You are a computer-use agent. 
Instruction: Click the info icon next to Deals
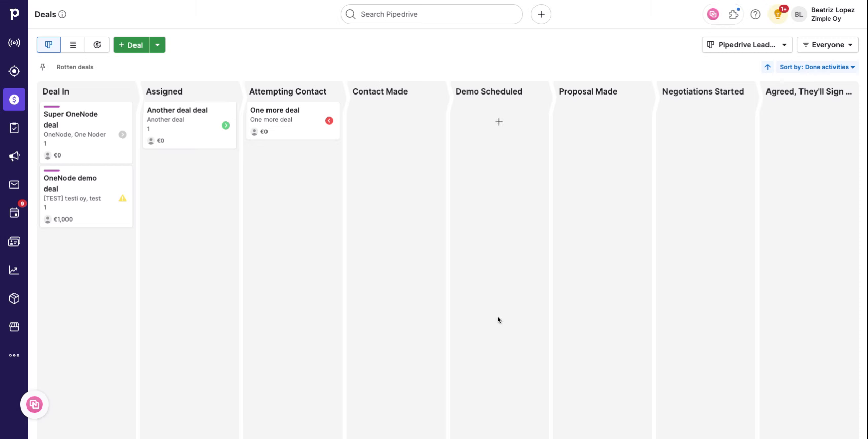click(x=62, y=14)
